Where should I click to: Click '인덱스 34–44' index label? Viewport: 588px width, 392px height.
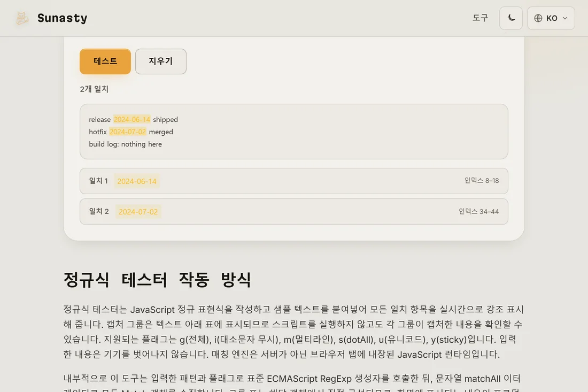478,211
